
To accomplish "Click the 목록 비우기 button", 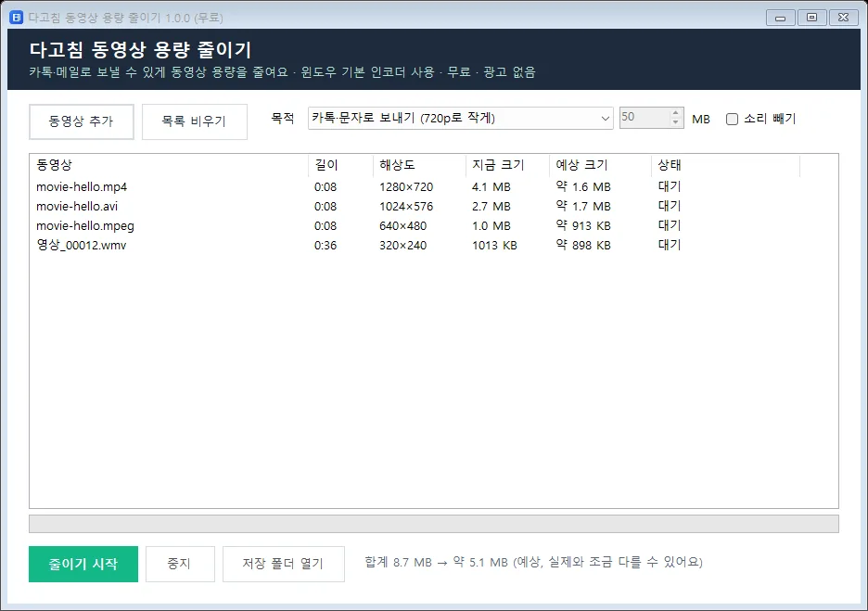I will point(195,121).
